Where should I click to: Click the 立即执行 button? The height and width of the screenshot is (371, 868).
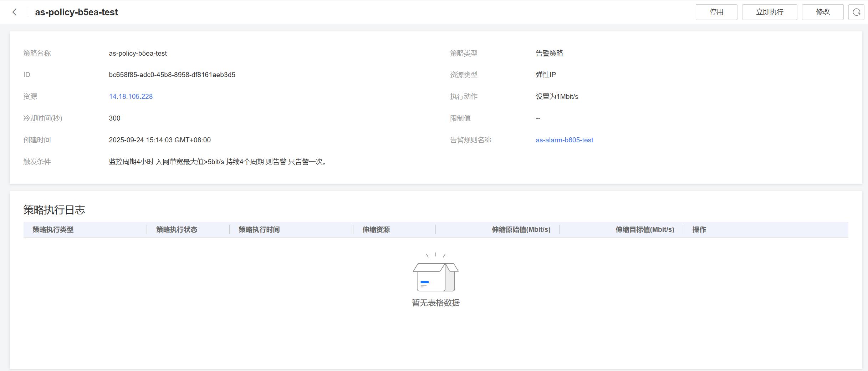(x=769, y=12)
